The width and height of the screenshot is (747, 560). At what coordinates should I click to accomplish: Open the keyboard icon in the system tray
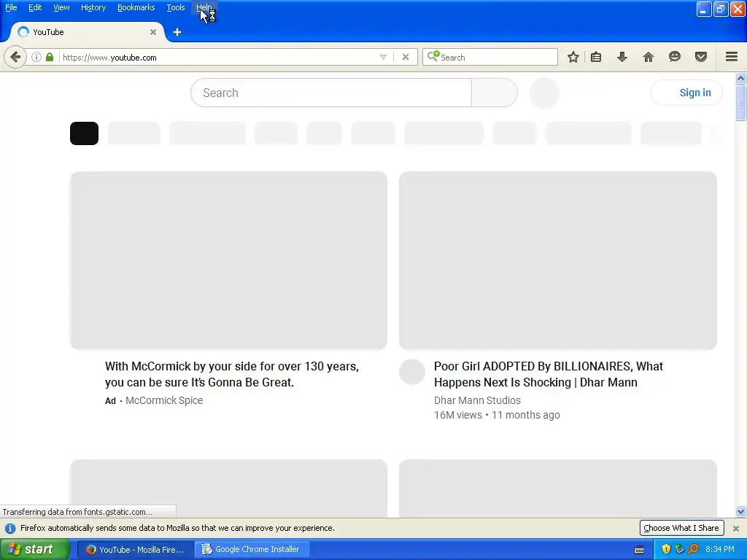(x=639, y=550)
